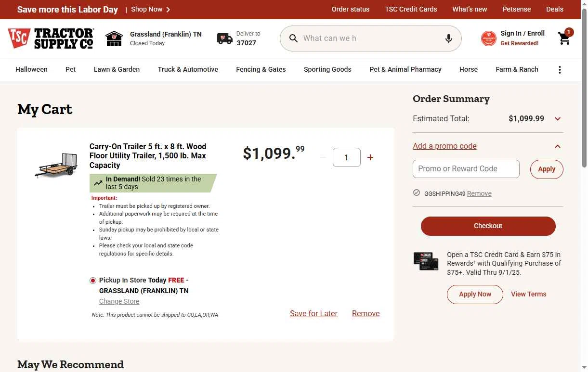Open the Fencing & Gates category
The width and height of the screenshot is (588, 372).
pyautogui.click(x=261, y=69)
